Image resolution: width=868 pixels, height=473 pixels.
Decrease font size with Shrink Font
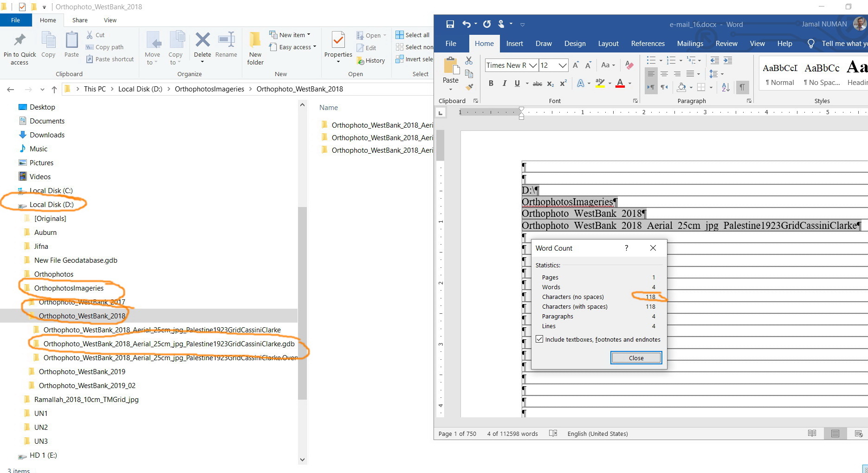click(588, 65)
